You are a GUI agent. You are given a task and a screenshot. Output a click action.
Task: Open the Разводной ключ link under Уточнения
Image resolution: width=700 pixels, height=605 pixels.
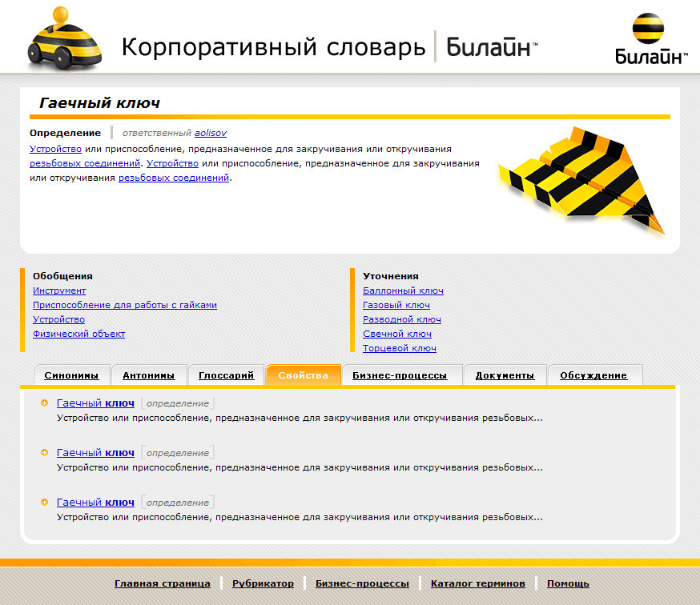(x=404, y=319)
